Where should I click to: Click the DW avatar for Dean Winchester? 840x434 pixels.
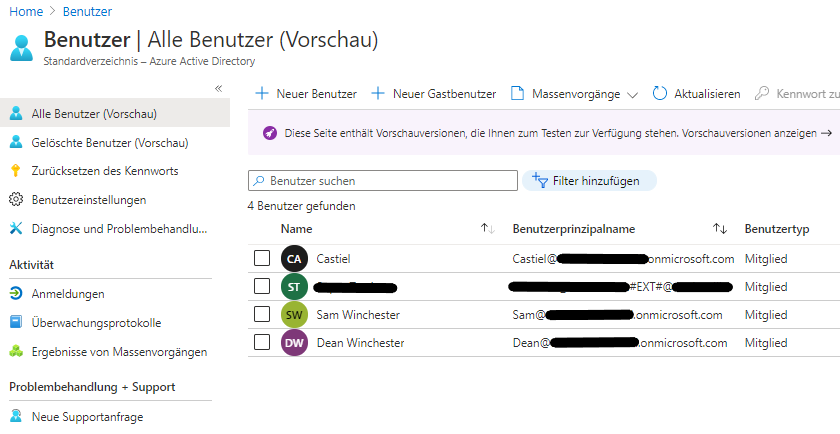tap(294, 343)
